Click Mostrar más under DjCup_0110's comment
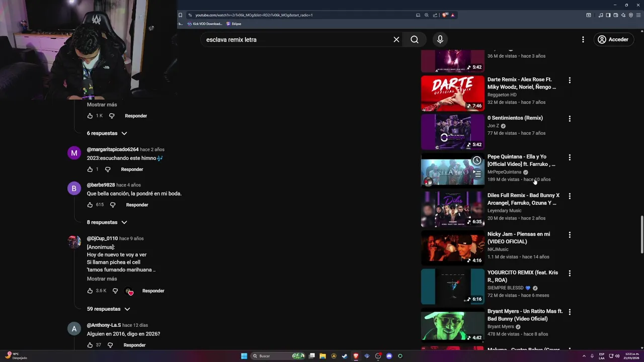The image size is (644, 362). pyautogui.click(x=102, y=279)
